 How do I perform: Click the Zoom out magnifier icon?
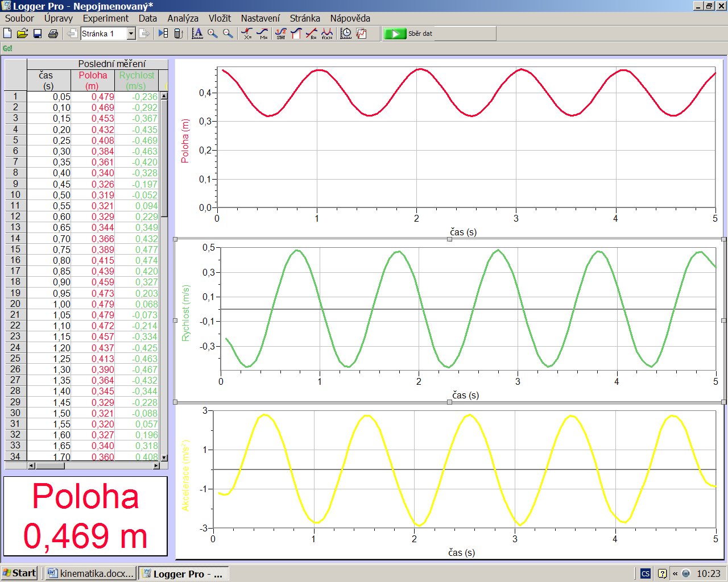228,34
